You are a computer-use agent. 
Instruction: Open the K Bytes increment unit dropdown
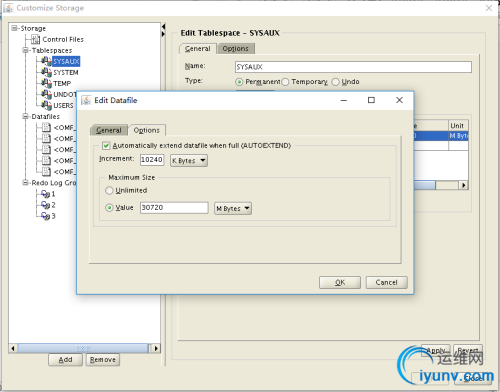(189, 160)
